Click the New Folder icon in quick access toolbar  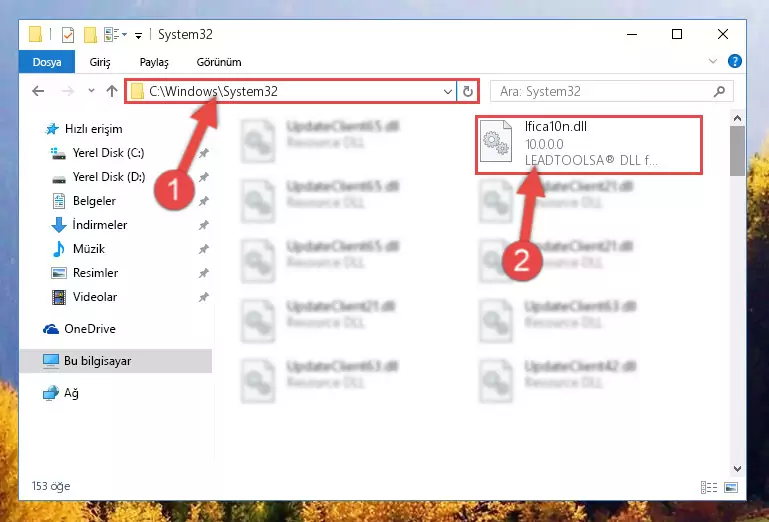coord(90,35)
